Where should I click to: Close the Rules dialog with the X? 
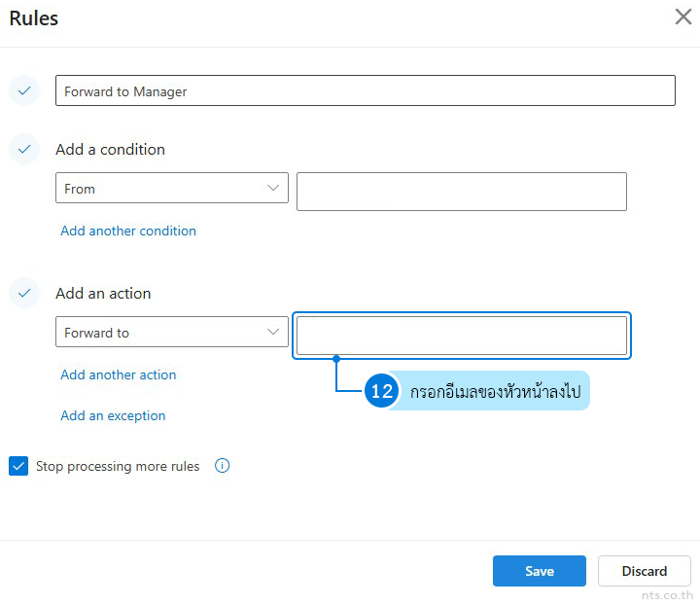point(683,17)
